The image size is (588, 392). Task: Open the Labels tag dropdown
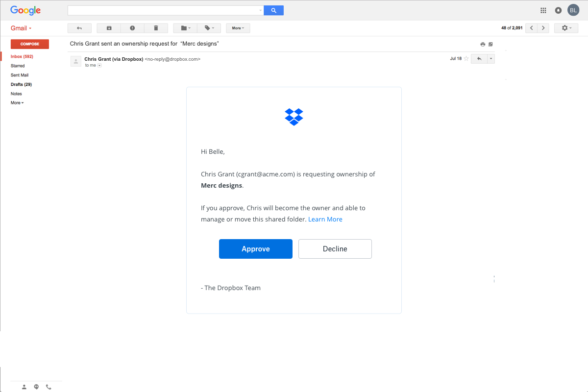coord(209,28)
